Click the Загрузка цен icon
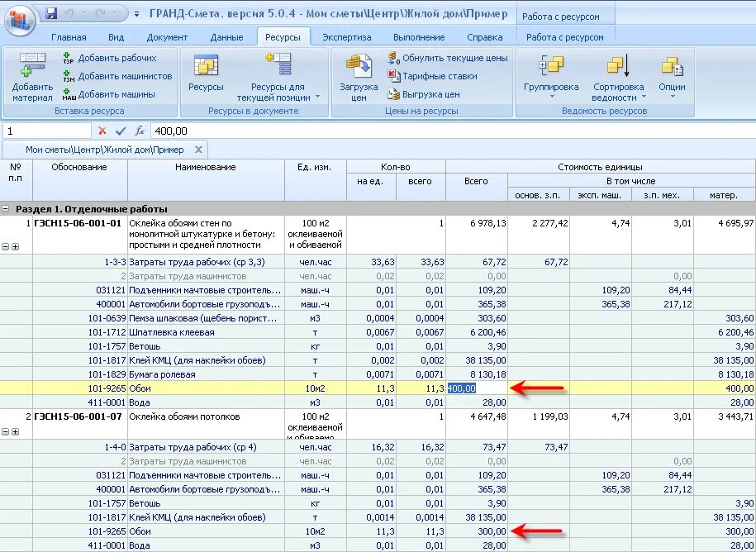 [359, 66]
